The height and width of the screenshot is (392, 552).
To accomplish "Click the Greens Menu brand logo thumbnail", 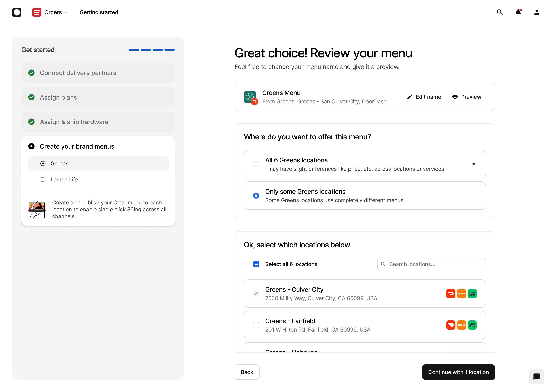I will tap(250, 97).
